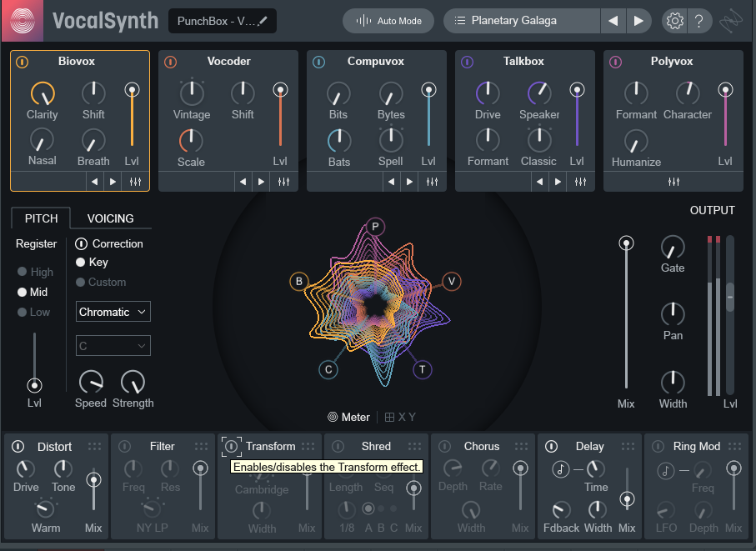Enable the Chorus effect power button
This screenshot has width=756, height=551.
tap(444, 447)
